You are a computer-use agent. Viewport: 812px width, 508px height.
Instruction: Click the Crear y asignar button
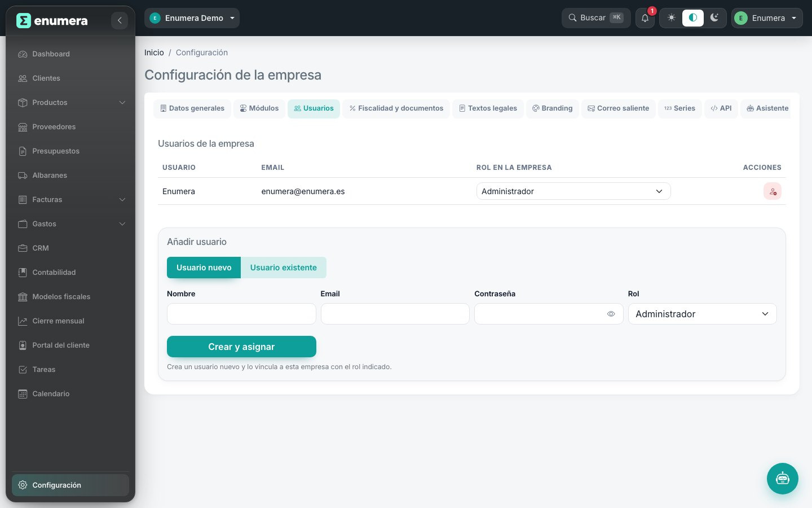click(241, 347)
